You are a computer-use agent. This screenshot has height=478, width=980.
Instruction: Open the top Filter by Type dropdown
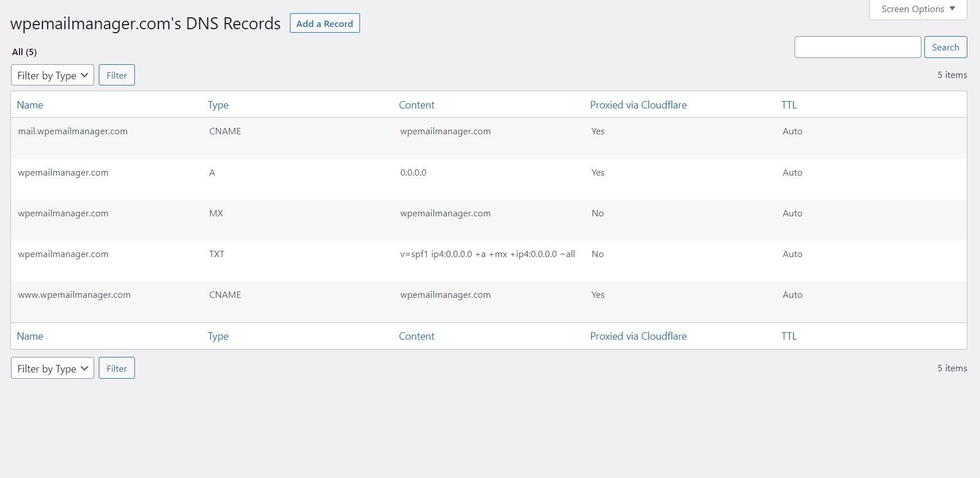pyautogui.click(x=52, y=75)
